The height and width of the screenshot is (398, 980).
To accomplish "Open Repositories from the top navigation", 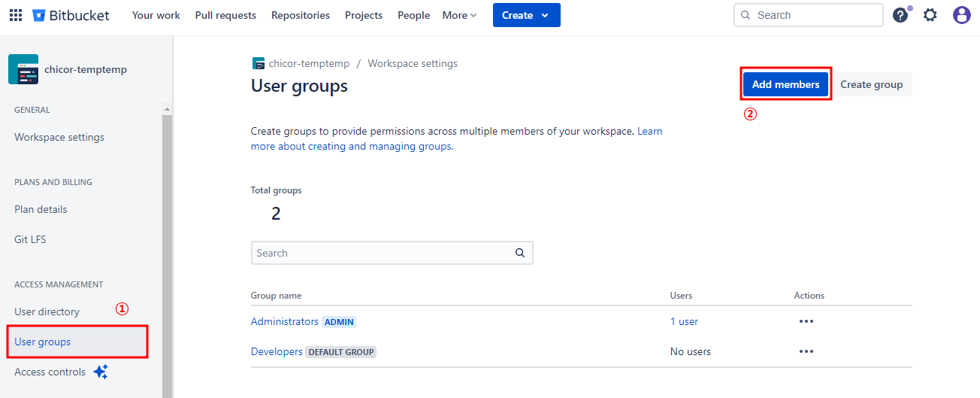I will [x=301, y=15].
